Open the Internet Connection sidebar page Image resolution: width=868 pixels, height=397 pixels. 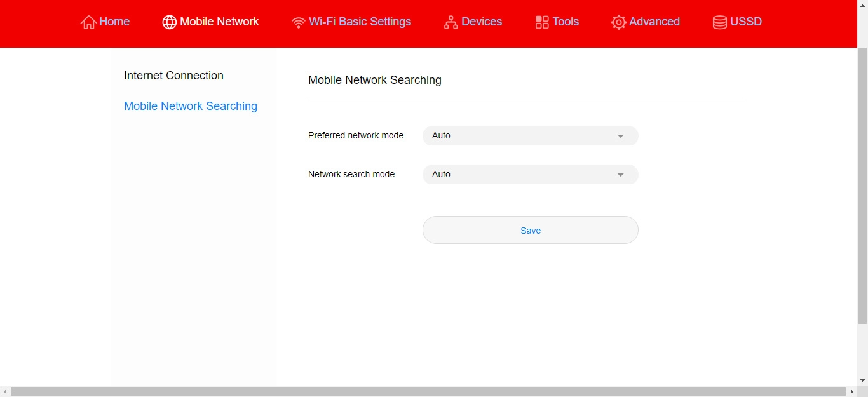(x=173, y=76)
